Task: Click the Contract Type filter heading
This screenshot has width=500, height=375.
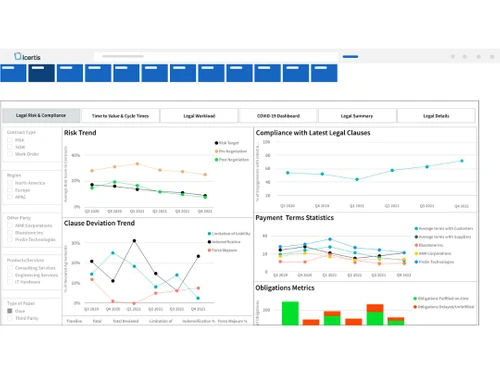Action: pos(21,132)
